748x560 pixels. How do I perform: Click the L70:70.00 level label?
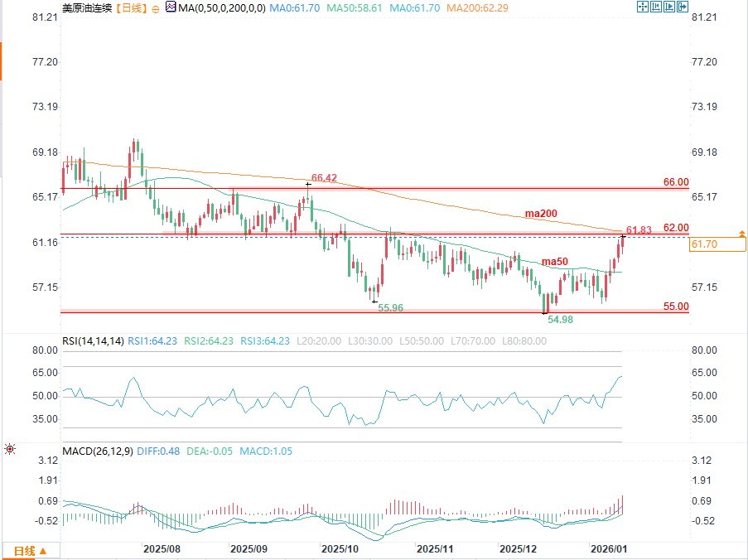(473, 341)
